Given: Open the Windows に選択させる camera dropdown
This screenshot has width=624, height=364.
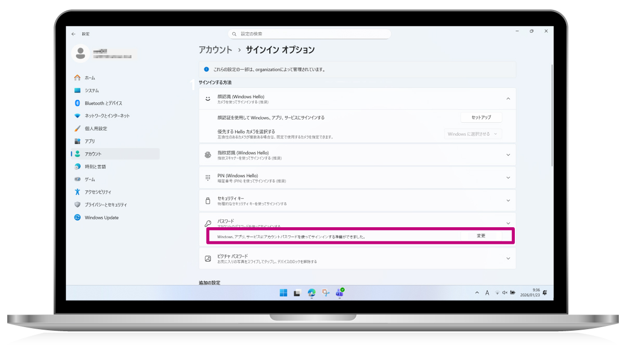Looking at the screenshot, I should coord(473,134).
